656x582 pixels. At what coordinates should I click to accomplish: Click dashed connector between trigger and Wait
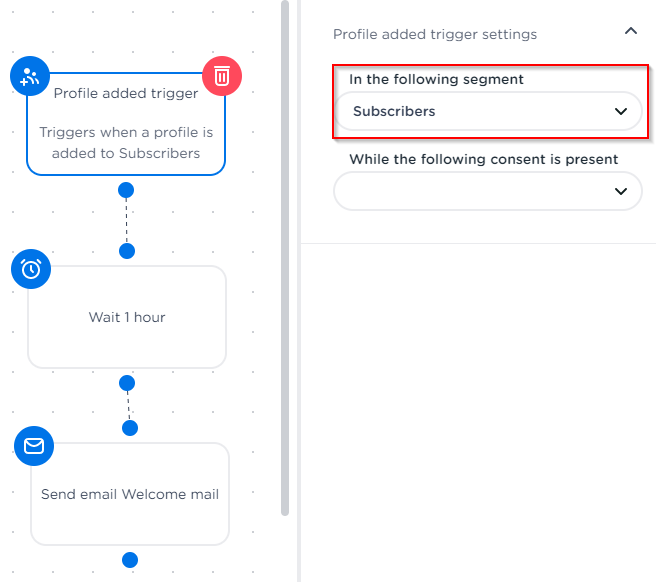[x=127, y=221]
